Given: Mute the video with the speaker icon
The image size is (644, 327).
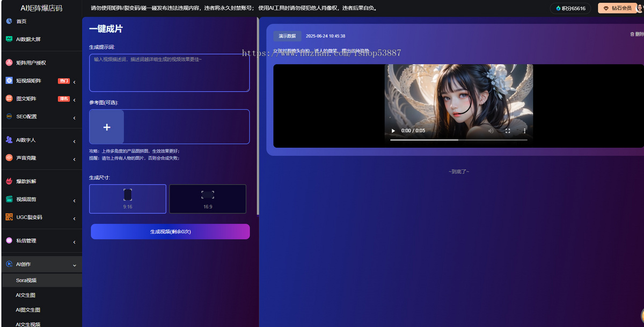Looking at the screenshot, I should coord(491,130).
